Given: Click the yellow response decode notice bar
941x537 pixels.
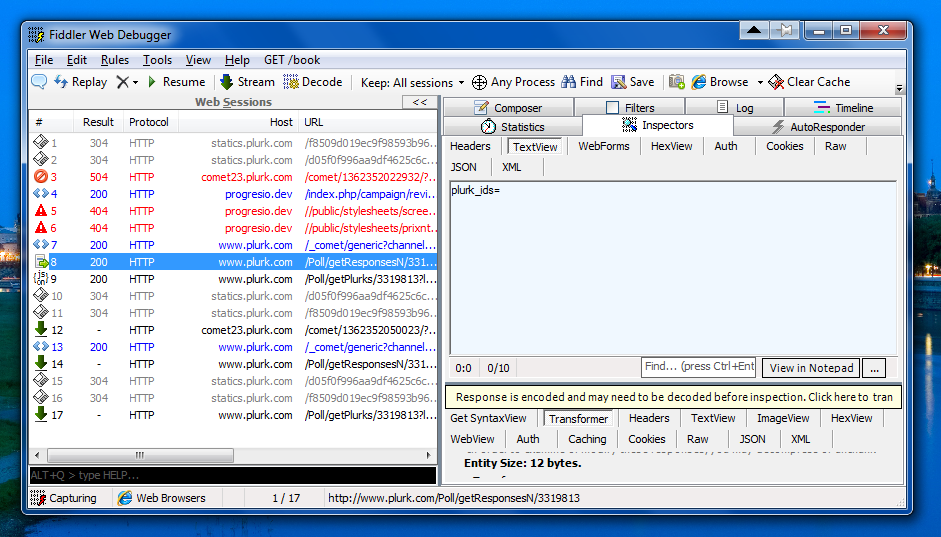Looking at the screenshot, I should click(x=674, y=397).
